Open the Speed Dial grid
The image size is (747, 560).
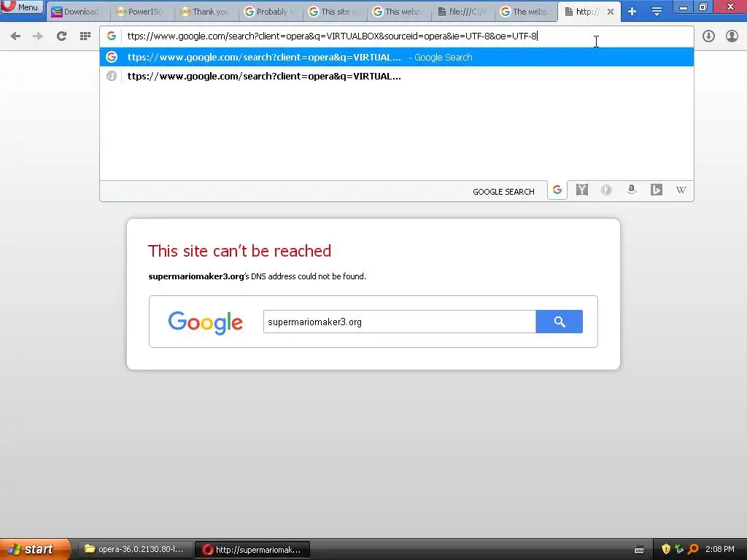85,36
